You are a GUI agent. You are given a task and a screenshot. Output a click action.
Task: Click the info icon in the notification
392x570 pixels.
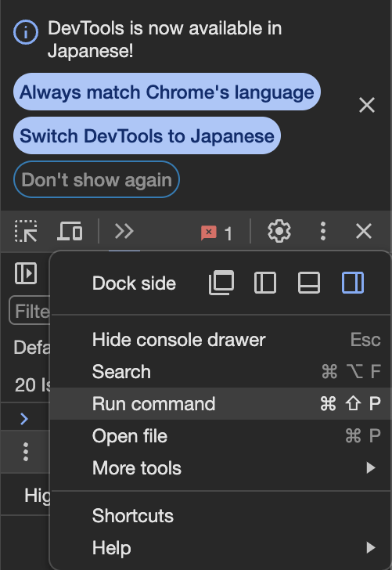[26, 32]
